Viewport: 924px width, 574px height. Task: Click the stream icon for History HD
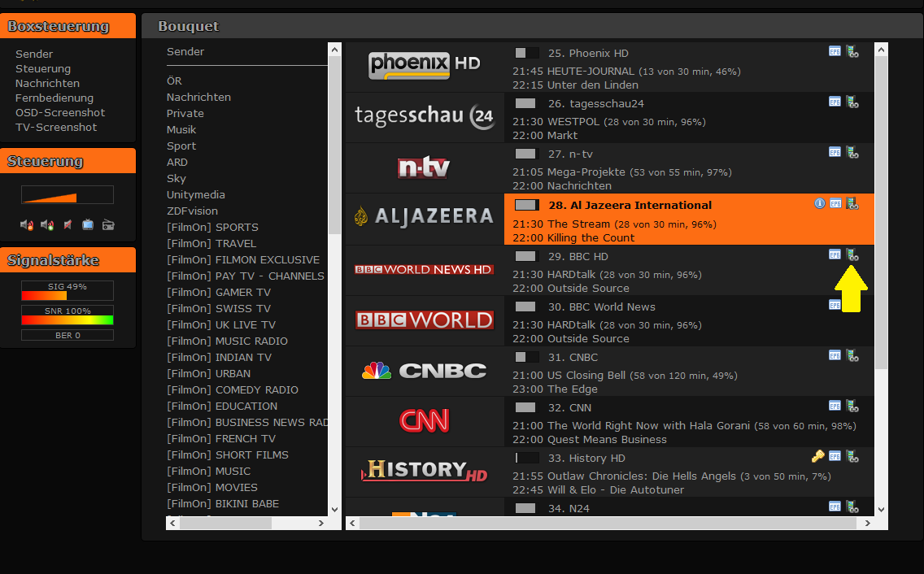click(852, 456)
